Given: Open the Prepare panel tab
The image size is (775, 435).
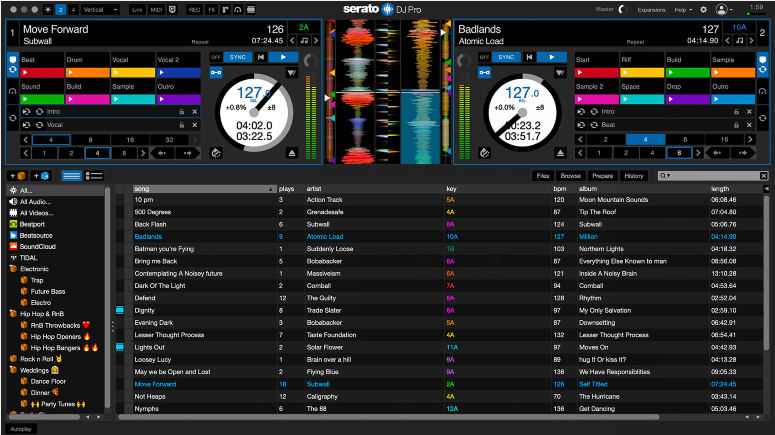Looking at the screenshot, I should pos(603,175).
